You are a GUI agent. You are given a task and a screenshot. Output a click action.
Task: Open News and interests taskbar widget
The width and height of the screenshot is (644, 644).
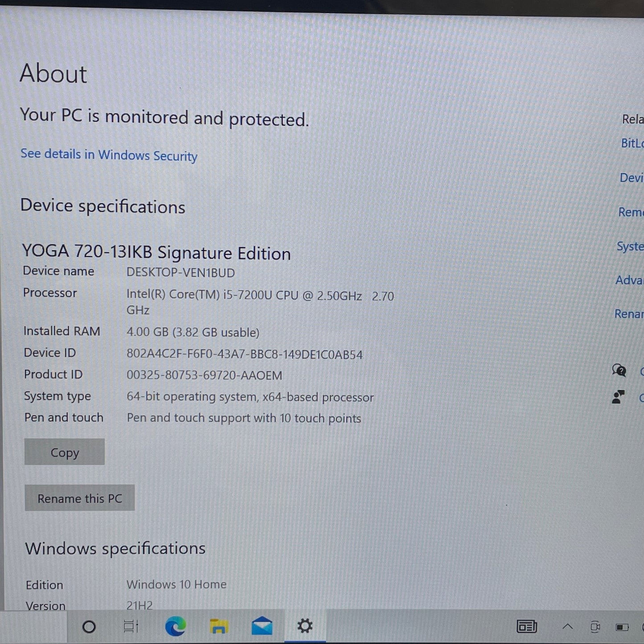tap(527, 627)
